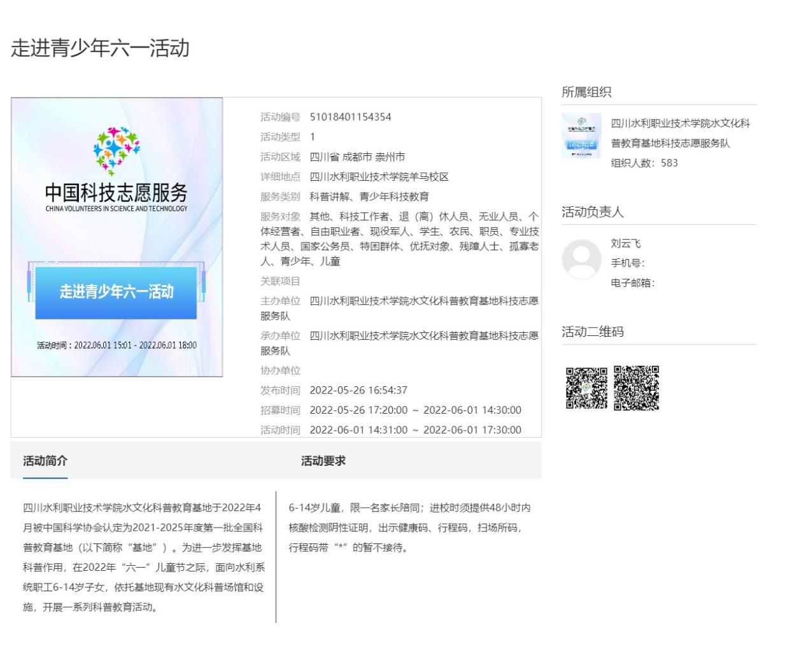This screenshot has width=808, height=672.
Task: Open the 四川水利职业技术学院 organization name link
Action: [680, 133]
